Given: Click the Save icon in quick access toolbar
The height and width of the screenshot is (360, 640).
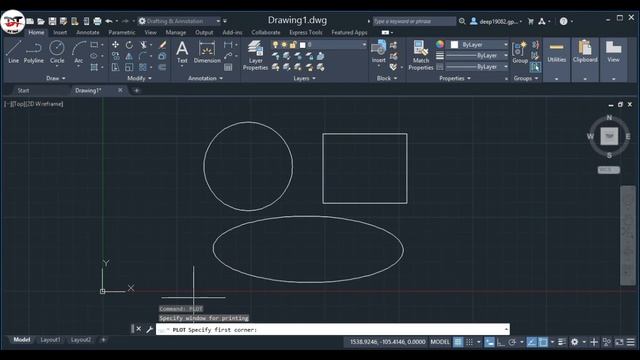Looking at the screenshot, I should pyautogui.click(x=52, y=21).
